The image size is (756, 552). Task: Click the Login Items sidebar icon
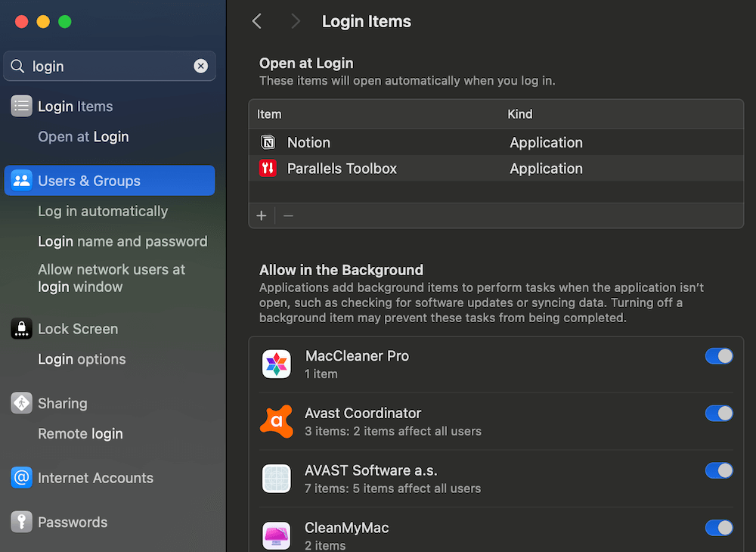click(21, 106)
